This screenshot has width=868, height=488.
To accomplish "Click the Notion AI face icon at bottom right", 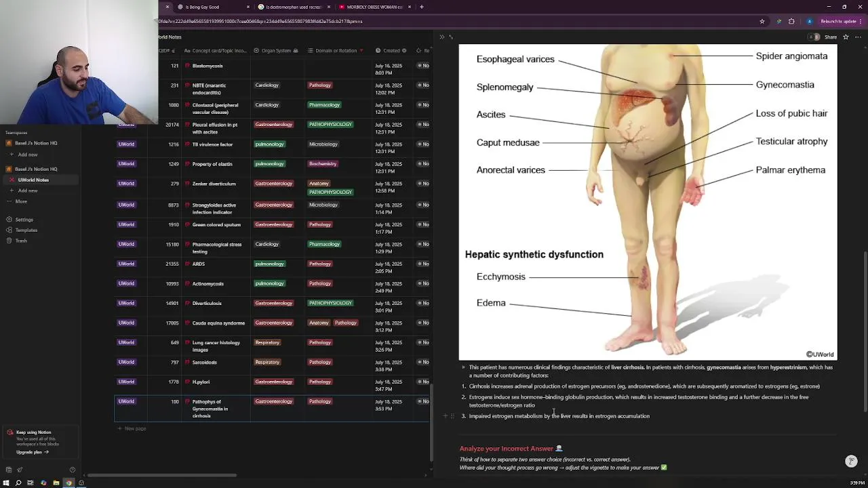I will point(852,461).
